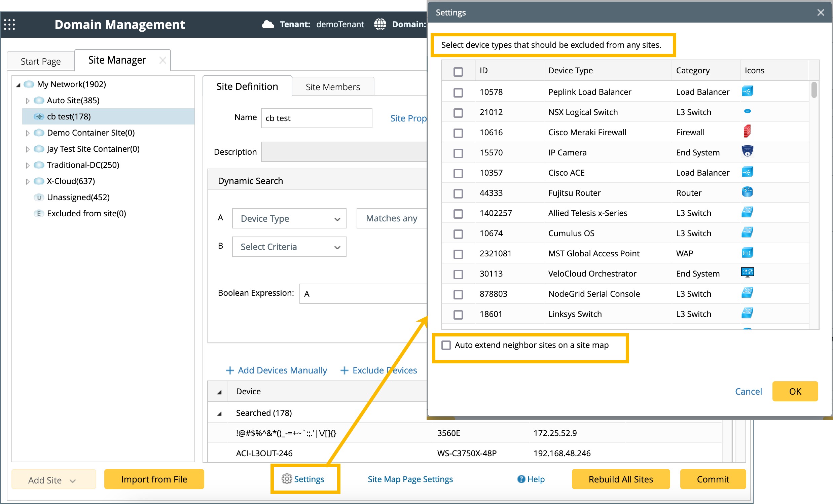Click the Cisco Meraki Firewall icon
The image size is (833, 504).
[x=747, y=131]
